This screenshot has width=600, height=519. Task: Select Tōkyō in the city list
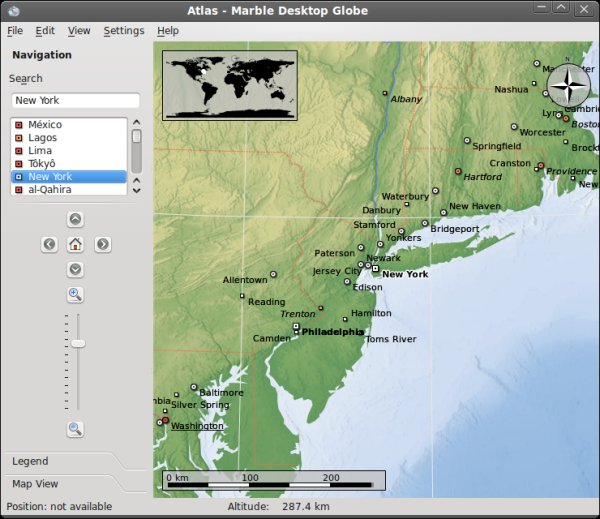tap(42, 163)
